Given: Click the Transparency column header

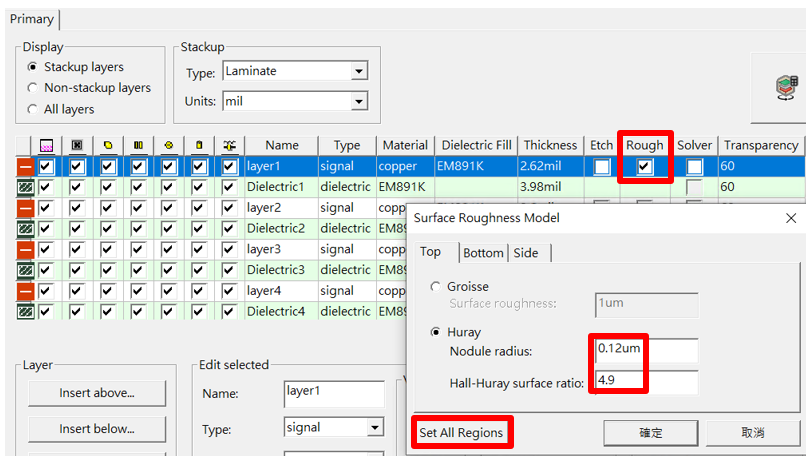Looking at the screenshot, I should pyautogui.click(x=761, y=145).
